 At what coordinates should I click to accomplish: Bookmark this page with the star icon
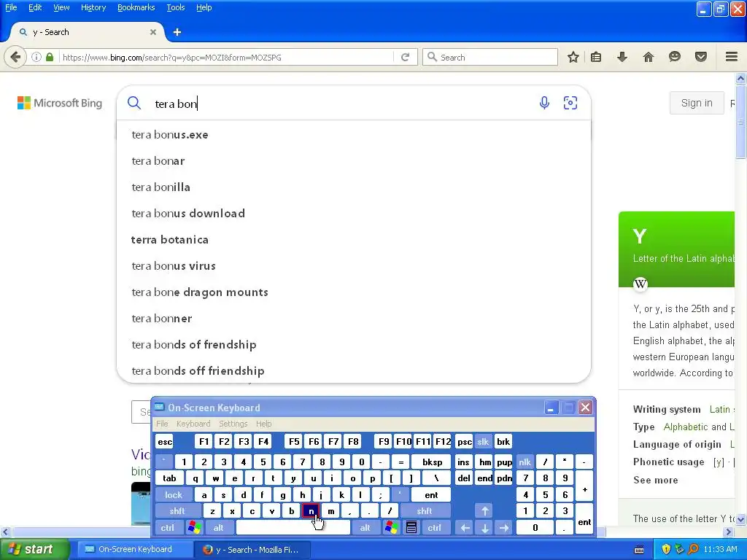(573, 57)
